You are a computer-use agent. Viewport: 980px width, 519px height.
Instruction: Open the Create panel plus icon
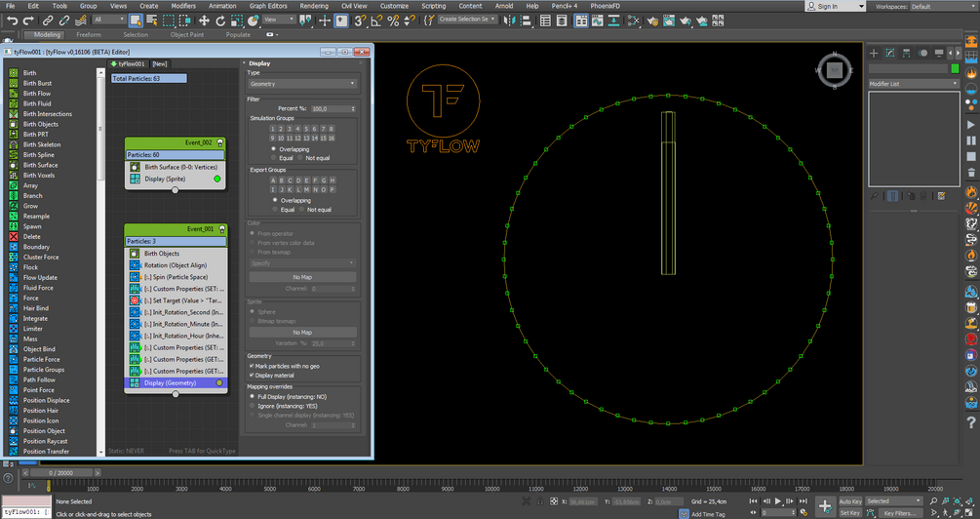click(874, 53)
